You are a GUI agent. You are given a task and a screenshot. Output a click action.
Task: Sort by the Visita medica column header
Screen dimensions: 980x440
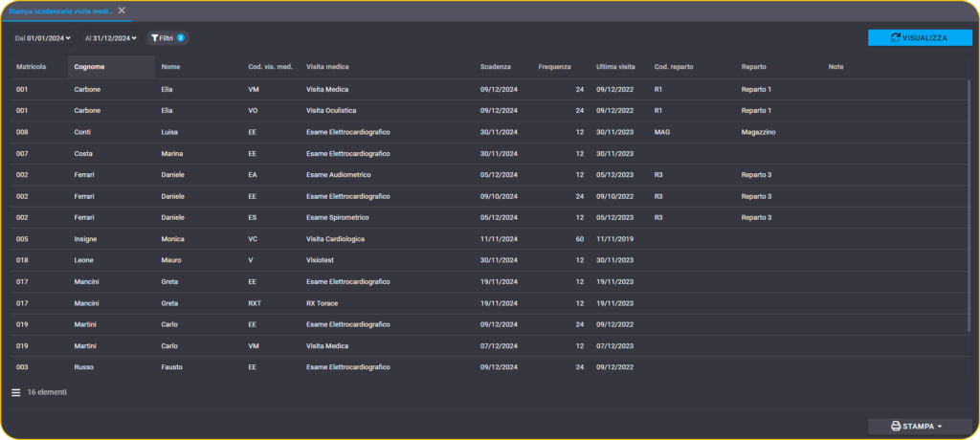pos(327,66)
